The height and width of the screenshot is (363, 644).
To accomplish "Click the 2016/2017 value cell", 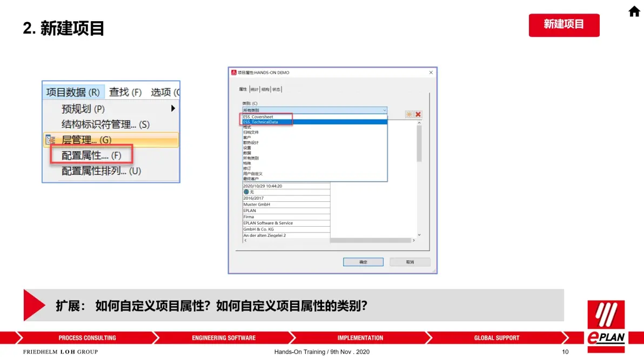I will (286, 198).
